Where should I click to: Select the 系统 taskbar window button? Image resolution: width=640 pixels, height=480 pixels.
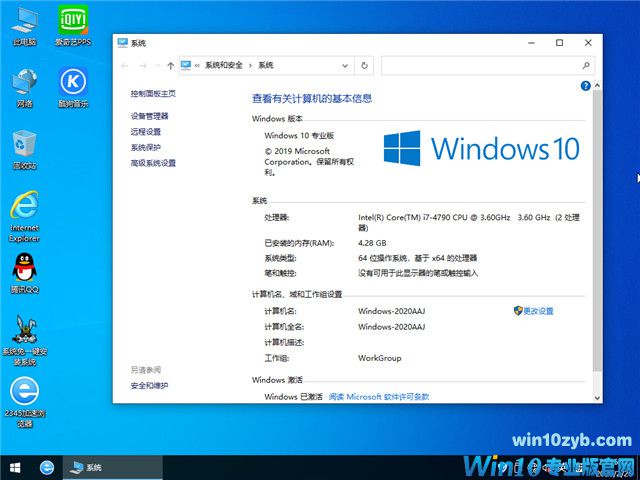pos(112,467)
